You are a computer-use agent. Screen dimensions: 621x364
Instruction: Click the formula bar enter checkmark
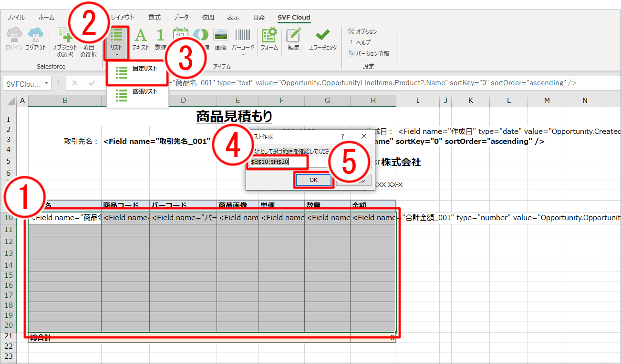point(92,83)
